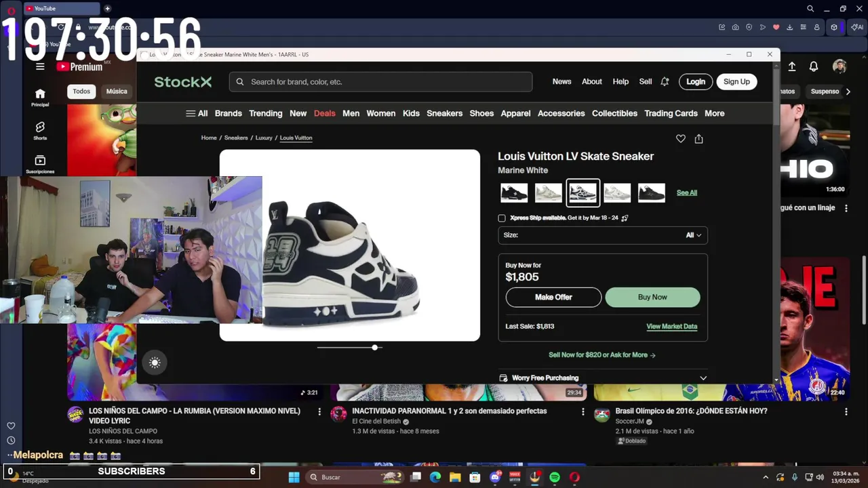Click next arrow on YouTube category chips

(x=848, y=91)
